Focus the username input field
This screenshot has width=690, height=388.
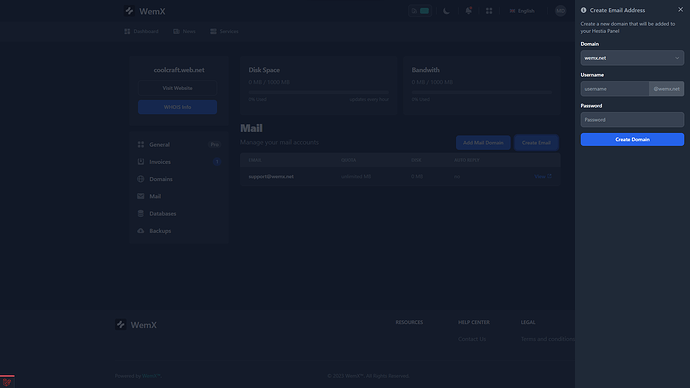(x=615, y=88)
